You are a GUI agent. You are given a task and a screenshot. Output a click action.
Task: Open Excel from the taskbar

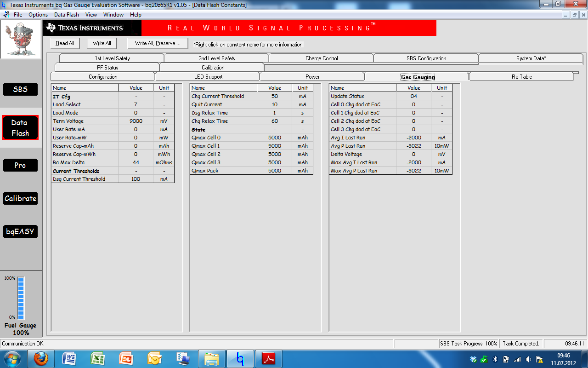(98, 359)
